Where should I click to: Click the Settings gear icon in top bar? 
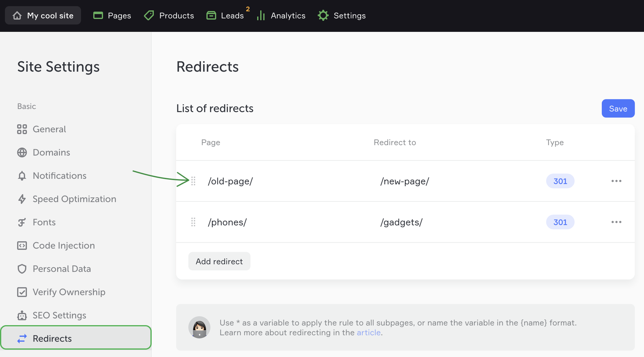pos(323,15)
